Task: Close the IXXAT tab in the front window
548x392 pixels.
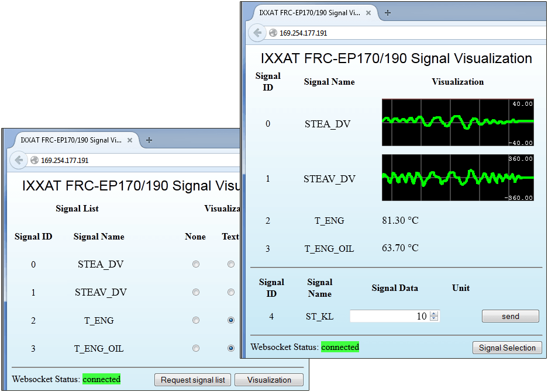Action: tap(368, 13)
